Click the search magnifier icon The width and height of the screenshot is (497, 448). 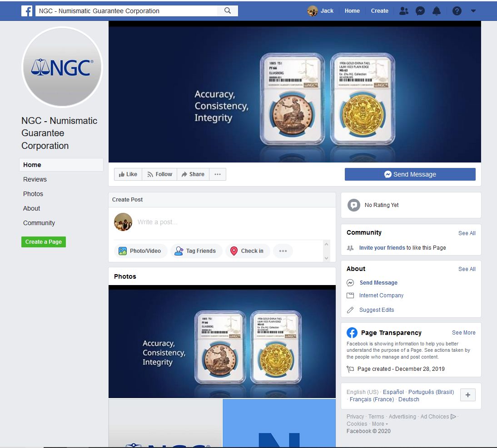[x=228, y=11]
